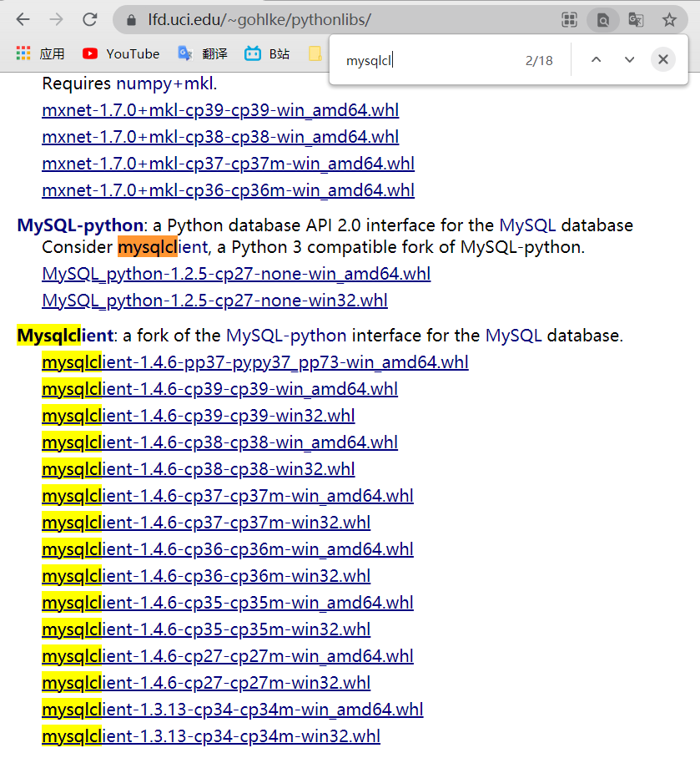700x758 pixels.
Task: Reload the current page
Action: [90, 20]
